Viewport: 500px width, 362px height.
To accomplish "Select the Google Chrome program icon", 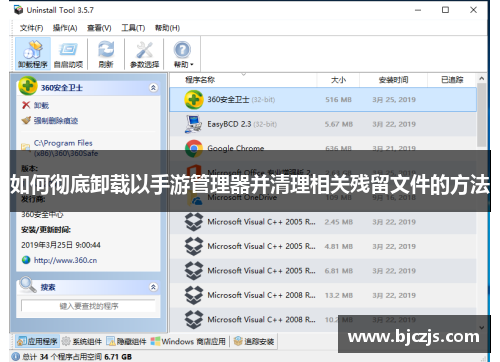I will pos(194,148).
